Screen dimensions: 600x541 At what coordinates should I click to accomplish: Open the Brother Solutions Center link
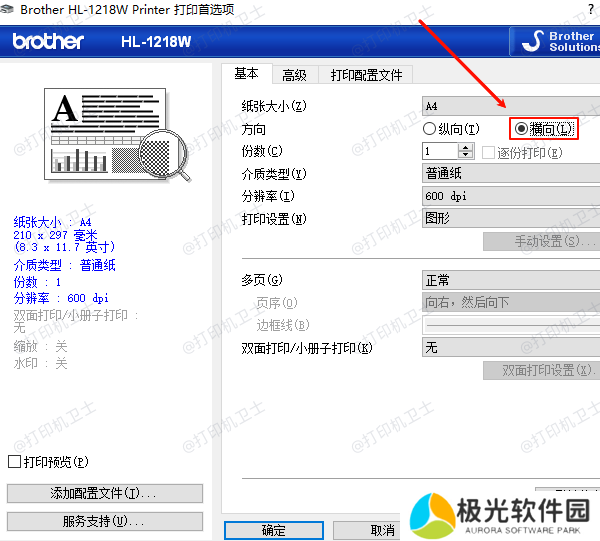coord(556,41)
